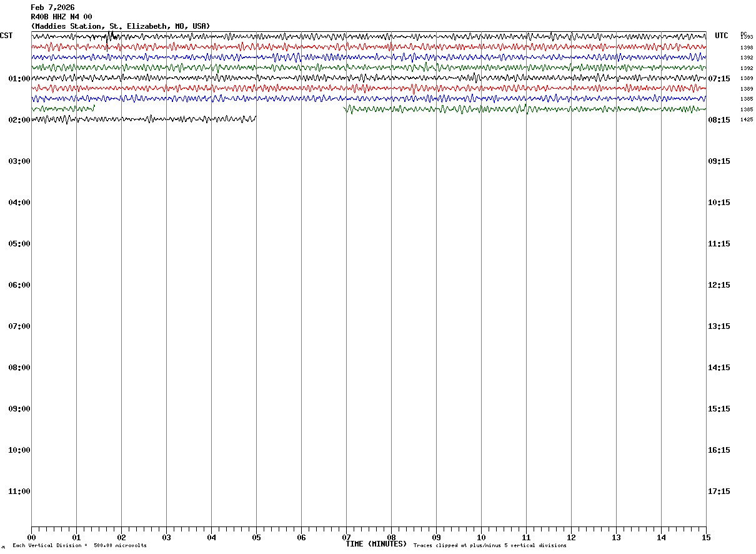Click the CST hour label '07:00'
Screen dimensions: 756x554
point(19,326)
